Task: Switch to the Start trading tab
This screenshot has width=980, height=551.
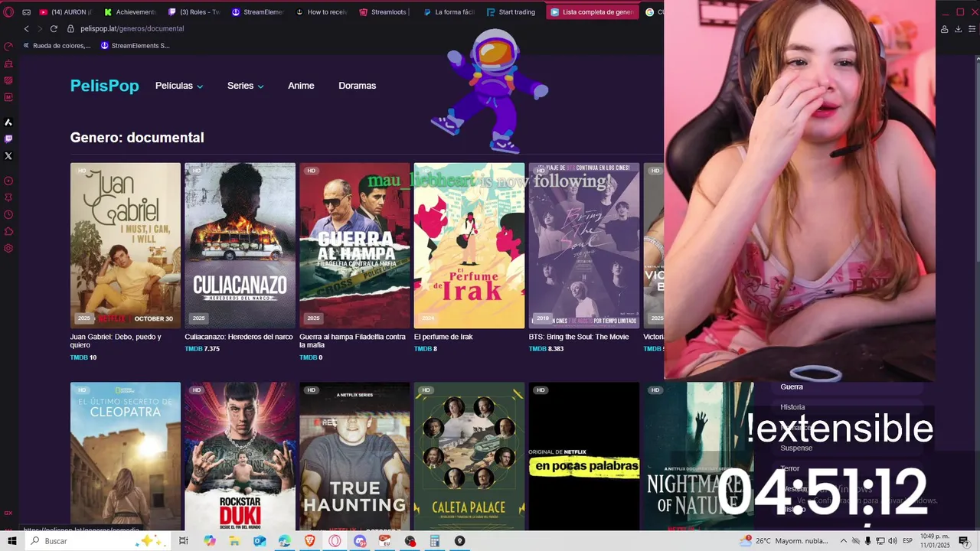Action: [511, 12]
